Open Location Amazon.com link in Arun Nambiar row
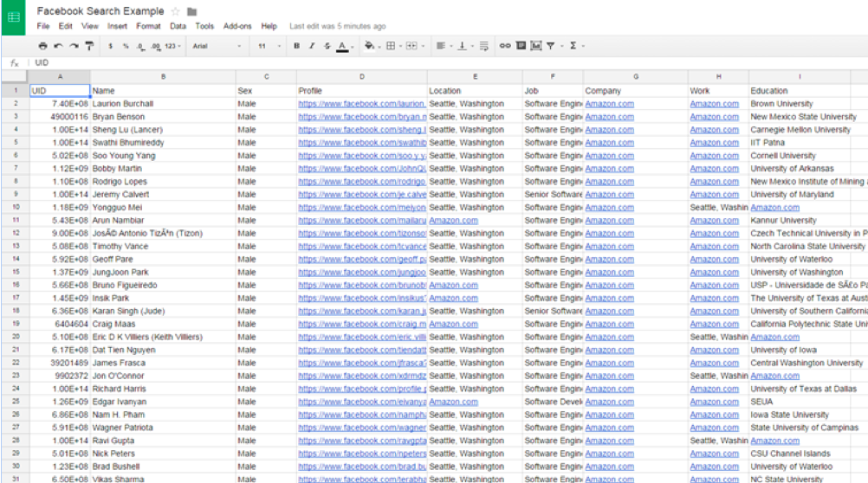The width and height of the screenshot is (868, 483). tap(453, 220)
